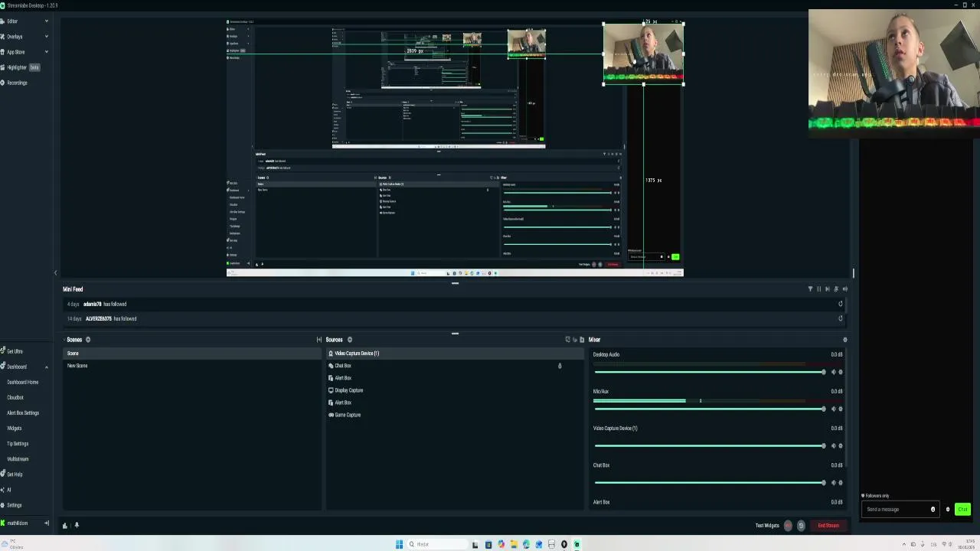Select the Game Capture source
980x551 pixels.
click(455, 415)
